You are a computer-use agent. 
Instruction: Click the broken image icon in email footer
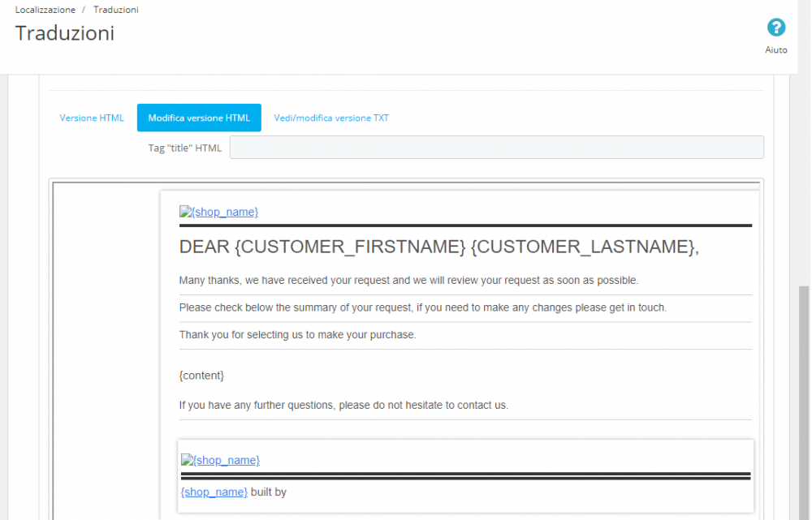pos(185,460)
